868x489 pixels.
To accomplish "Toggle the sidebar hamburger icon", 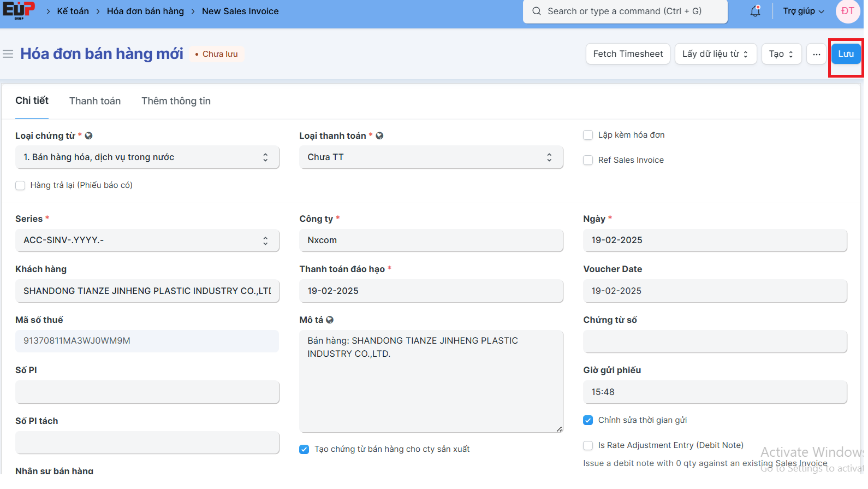I will [x=8, y=54].
